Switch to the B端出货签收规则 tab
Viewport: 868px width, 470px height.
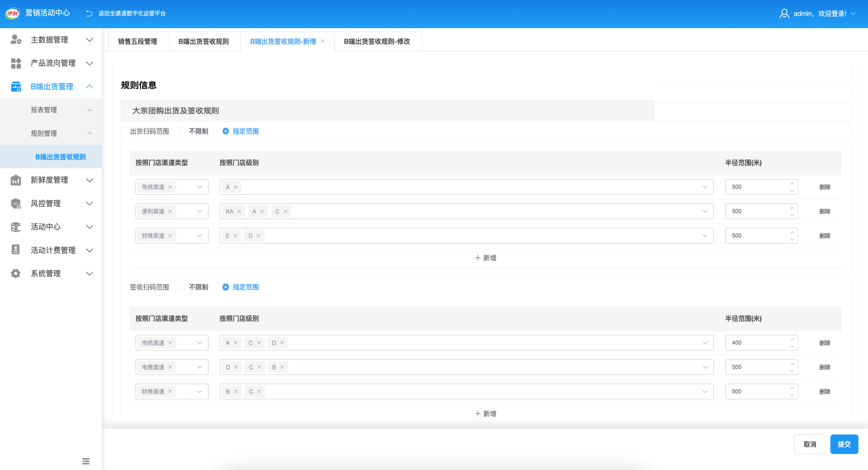pyautogui.click(x=203, y=41)
